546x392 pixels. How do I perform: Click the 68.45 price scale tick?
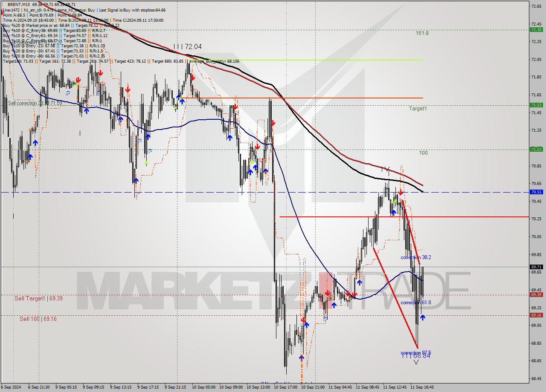click(536, 378)
